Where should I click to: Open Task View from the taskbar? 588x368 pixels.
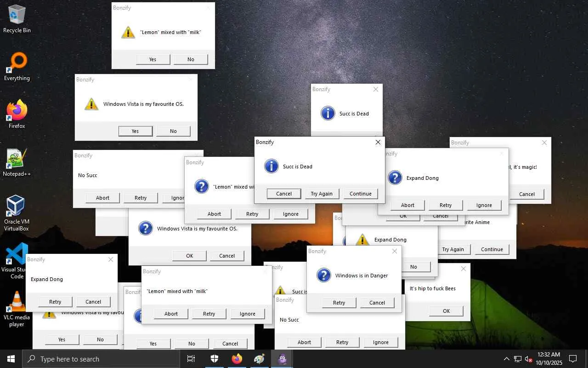tap(191, 359)
